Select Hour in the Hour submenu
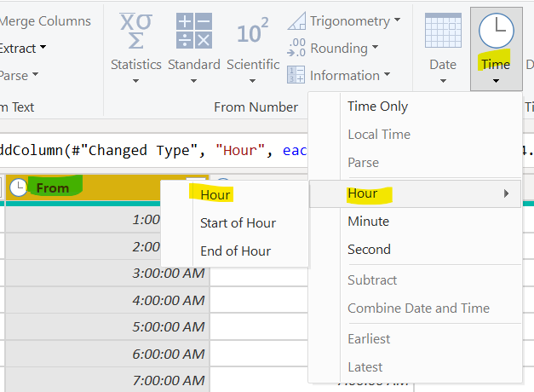 pyautogui.click(x=234, y=195)
